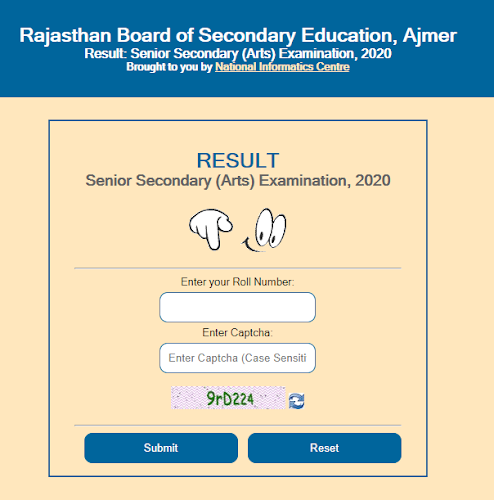Viewport: 494px width, 500px height.
Task: Click the year 2020 in the gray subheading
Action: (x=373, y=180)
